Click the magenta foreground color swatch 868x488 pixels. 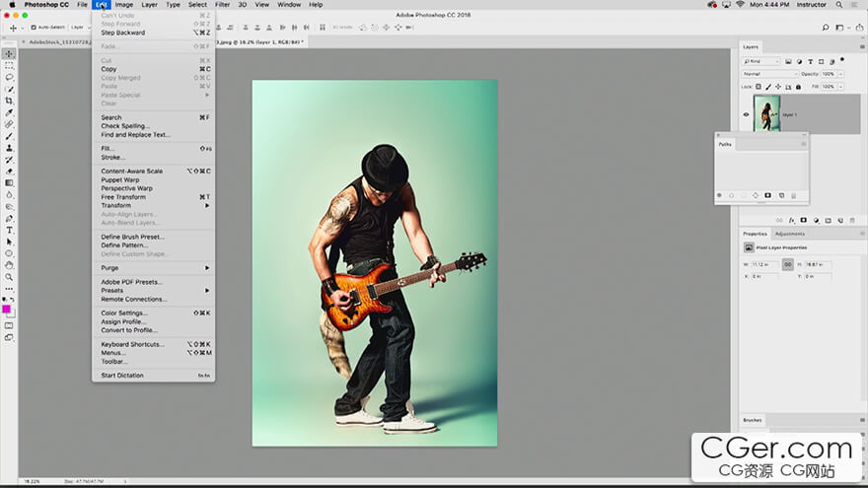point(6,309)
